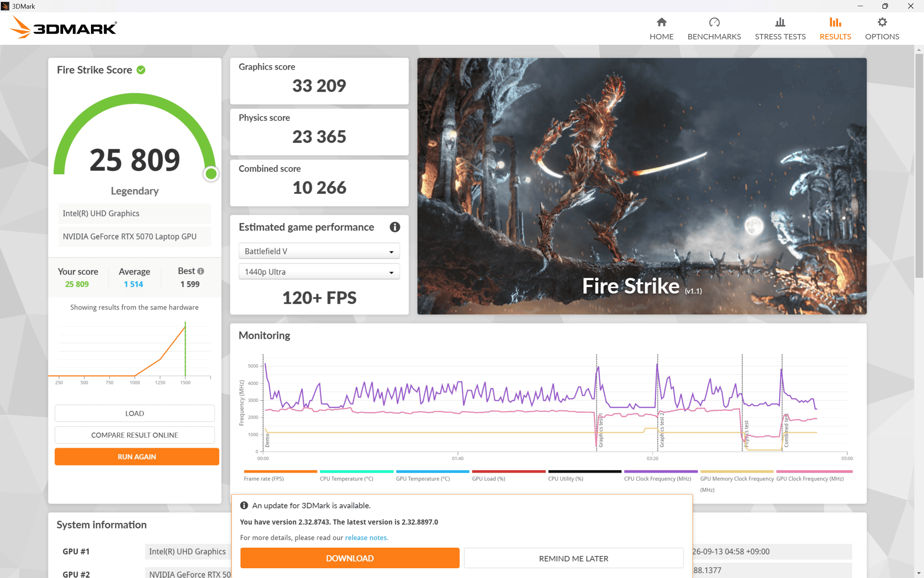Open the HOME tab
The height and width of the screenshot is (578, 924).
[x=661, y=29]
